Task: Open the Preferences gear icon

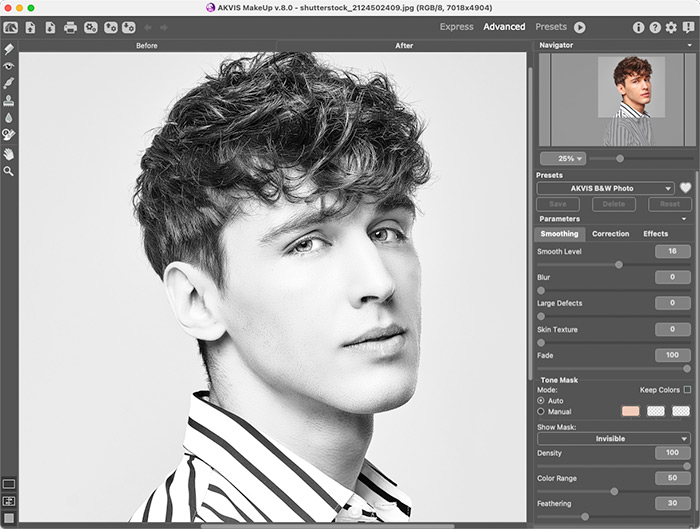Action: click(x=671, y=27)
